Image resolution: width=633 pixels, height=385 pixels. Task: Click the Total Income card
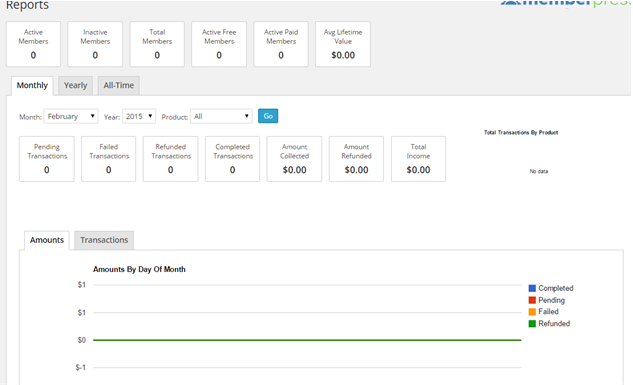click(x=418, y=159)
